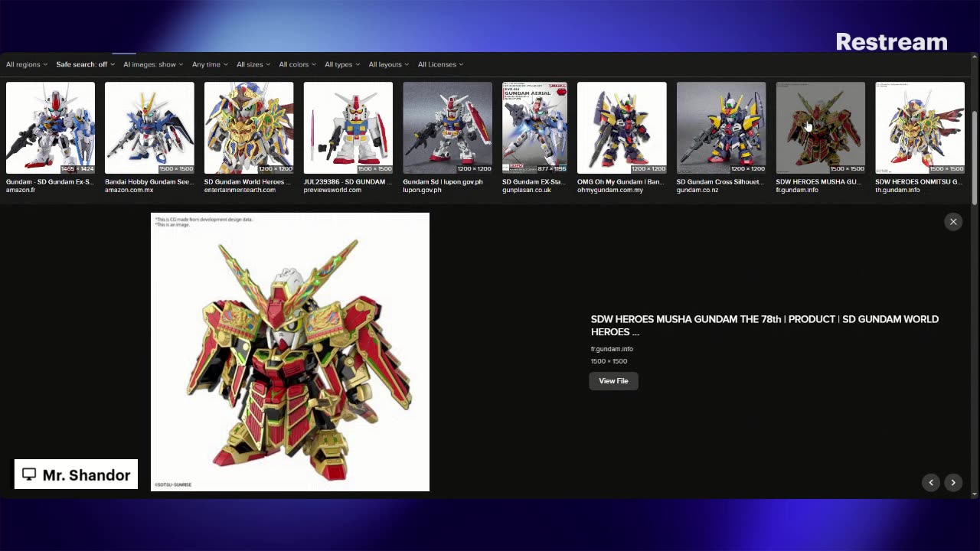Open the Safe search: off dropdown

pyautogui.click(x=84, y=64)
